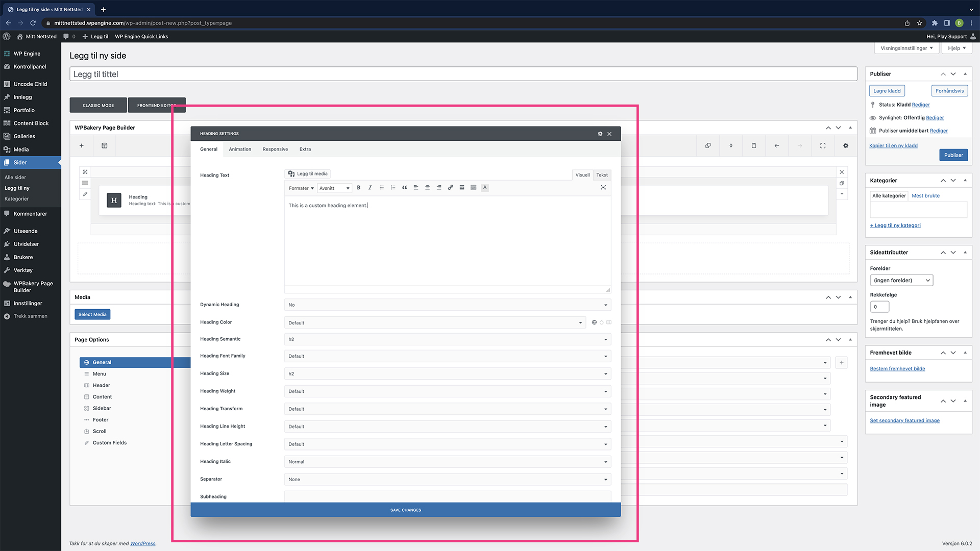
Task: Align heading text right
Action: (439, 188)
